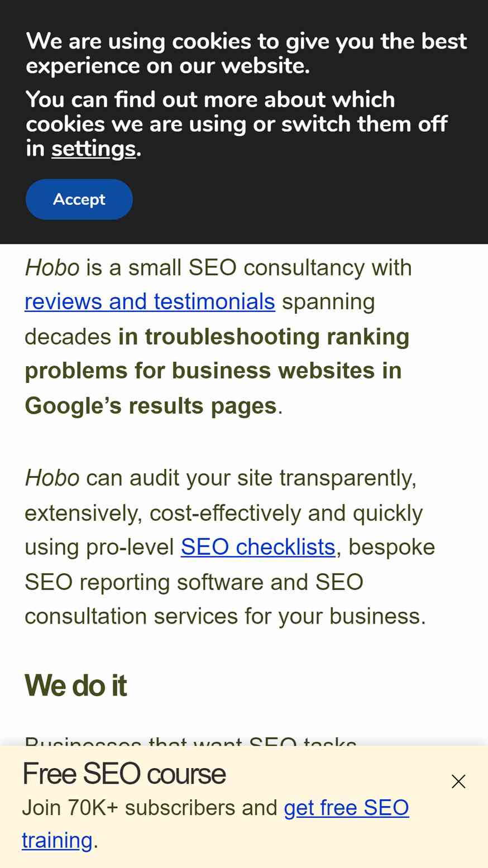
Task: Click 'consultation services for your business' text
Action: (x=226, y=616)
